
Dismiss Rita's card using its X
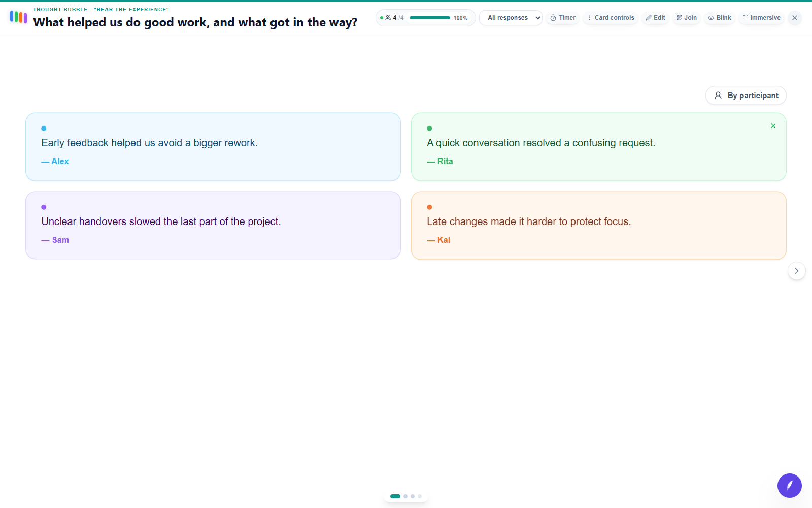773,126
